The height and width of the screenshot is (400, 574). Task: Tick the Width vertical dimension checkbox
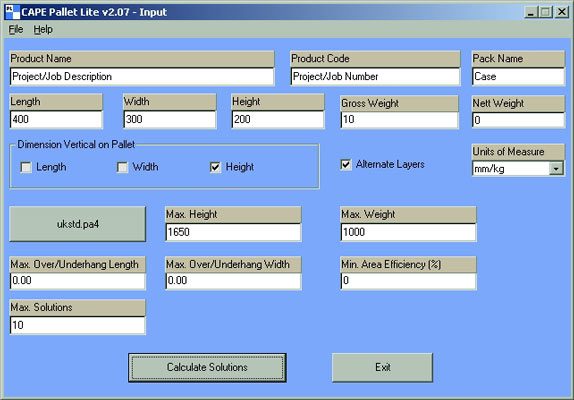point(122,167)
